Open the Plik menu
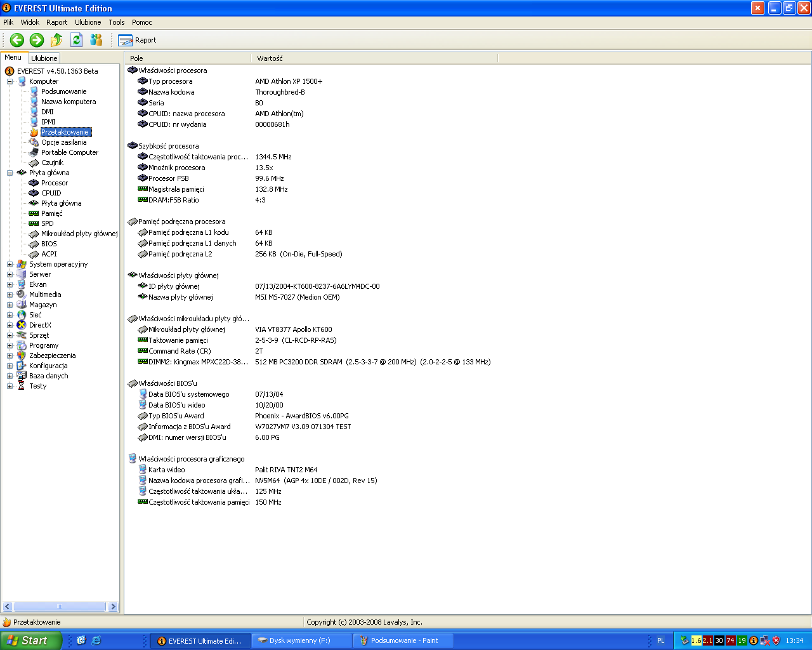812x650 pixels. (x=8, y=22)
